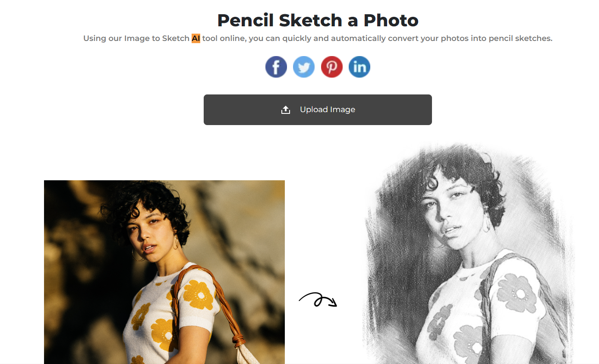Click the original photo of the woman
The width and height of the screenshot is (599, 364).
[x=164, y=272]
